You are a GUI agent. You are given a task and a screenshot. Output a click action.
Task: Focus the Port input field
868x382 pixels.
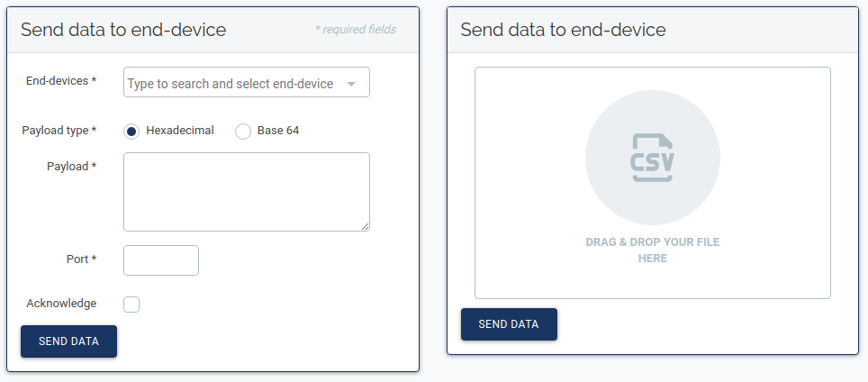pyautogui.click(x=160, y=260)
